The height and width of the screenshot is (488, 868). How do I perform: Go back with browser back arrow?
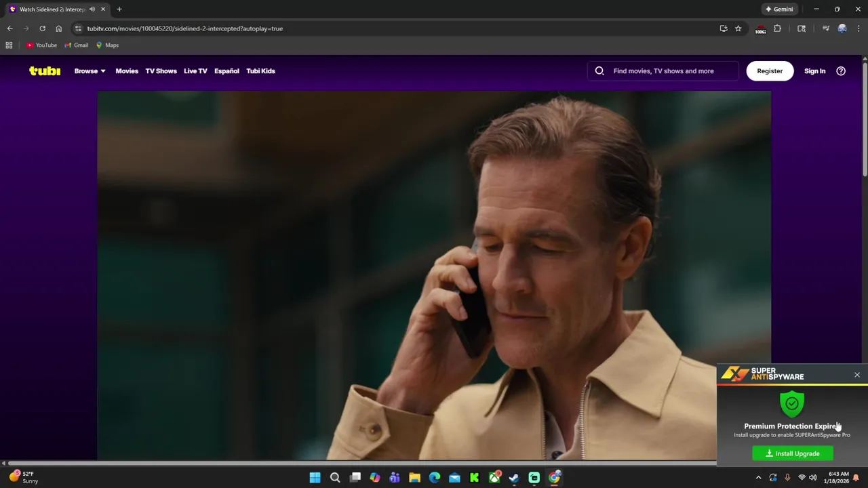tap(9, 28)
